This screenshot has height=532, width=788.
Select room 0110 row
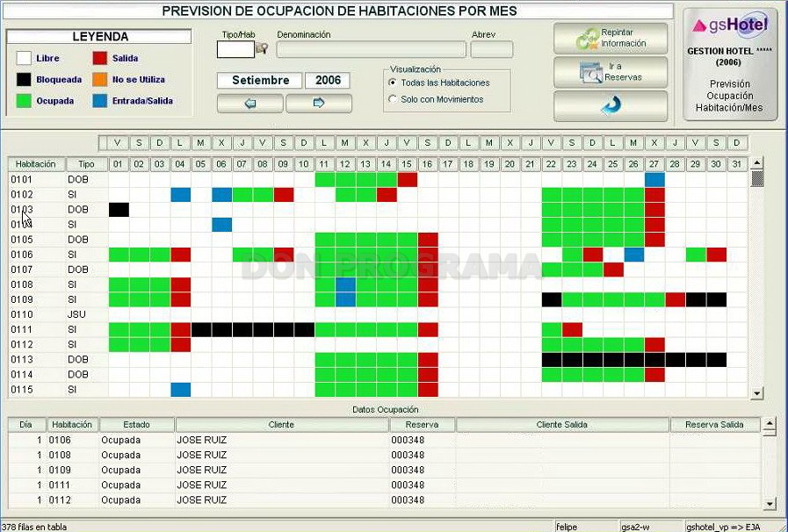coord(377,314)
